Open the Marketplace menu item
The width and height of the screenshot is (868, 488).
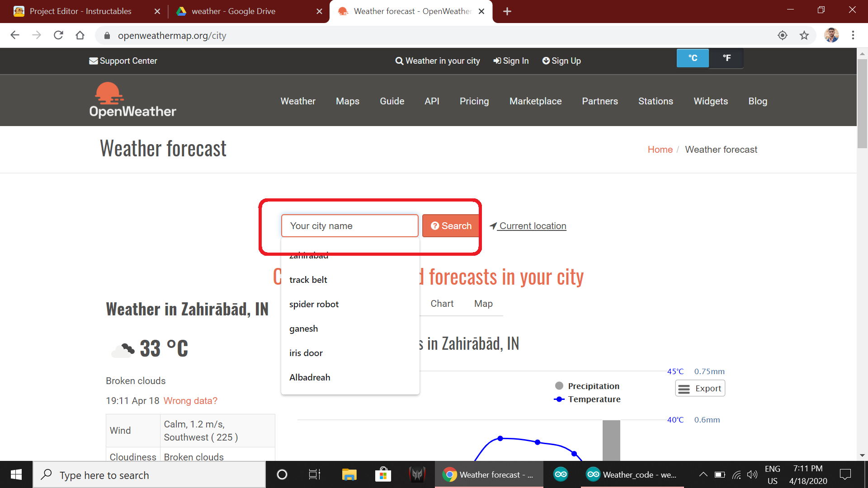[536, 101]
